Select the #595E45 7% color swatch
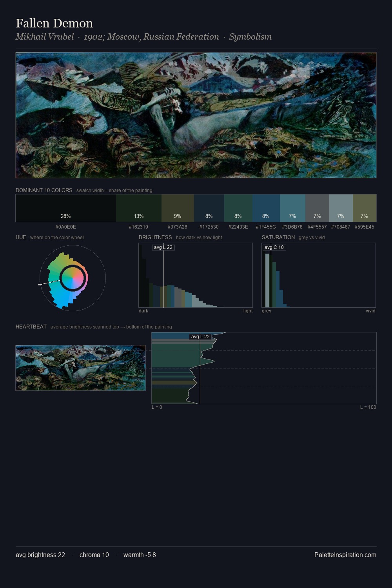This screenshot has height=588, width=392. 365,208
